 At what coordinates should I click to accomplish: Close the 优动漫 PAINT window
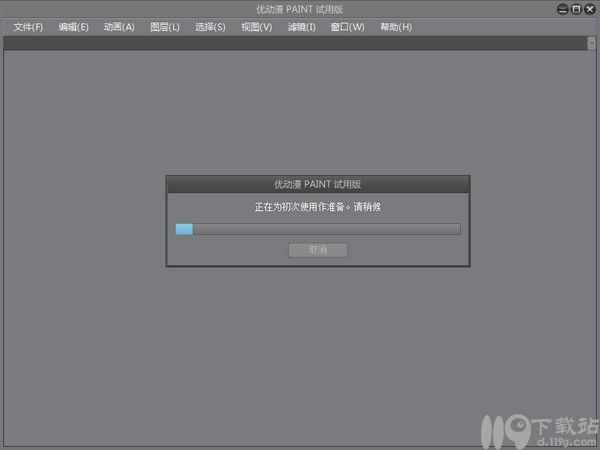pos(590,9)
